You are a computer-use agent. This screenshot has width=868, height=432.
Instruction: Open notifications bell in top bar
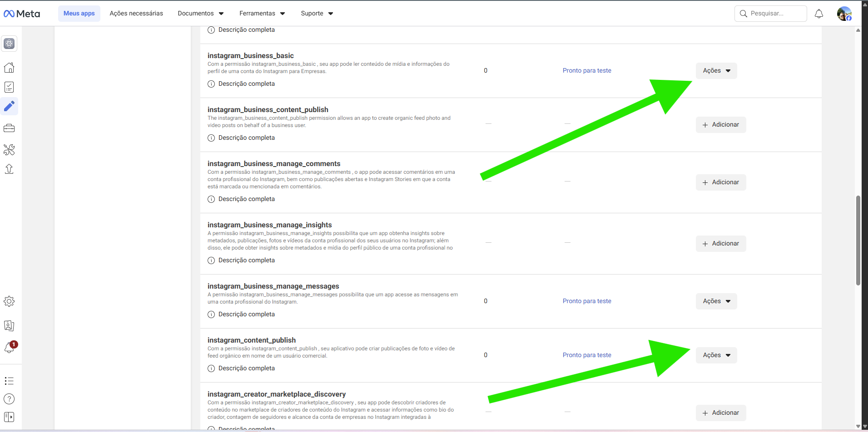[819, 14]
